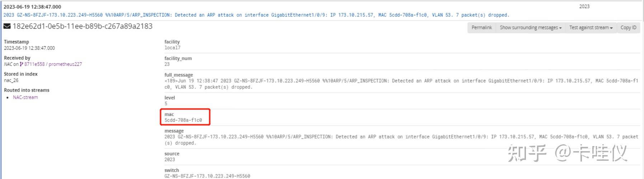This screenshot has width=644, height=179.
Task: Open the NAC-stream link
Action: (x=25, y=97)
